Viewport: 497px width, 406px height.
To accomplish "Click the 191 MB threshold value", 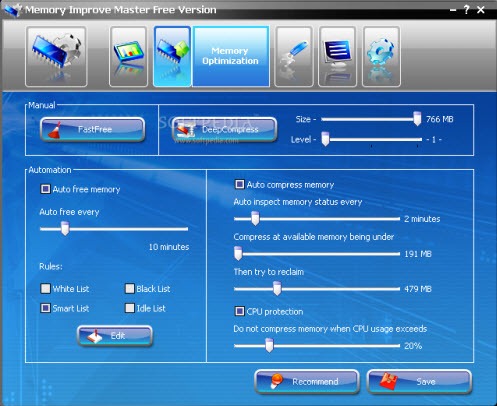I will 418,254.
